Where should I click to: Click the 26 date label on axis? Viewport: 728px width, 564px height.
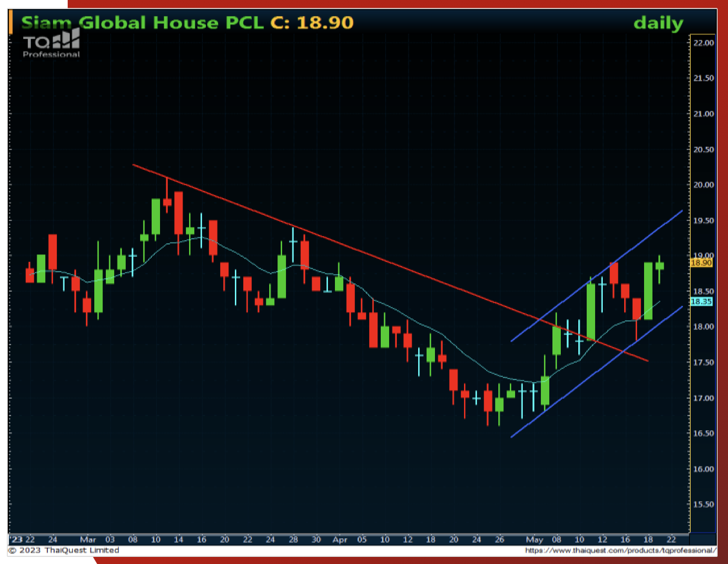[x=500, y=539]
